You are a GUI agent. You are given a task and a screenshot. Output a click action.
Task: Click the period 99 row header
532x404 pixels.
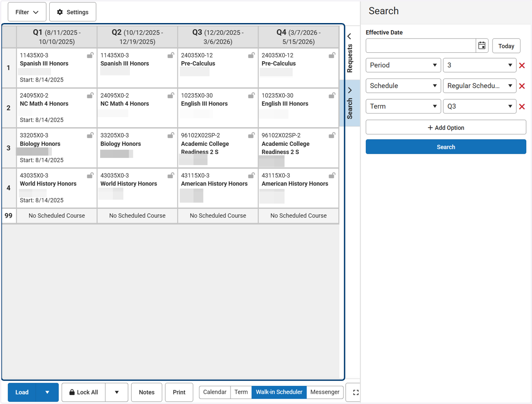coord(9,216)
